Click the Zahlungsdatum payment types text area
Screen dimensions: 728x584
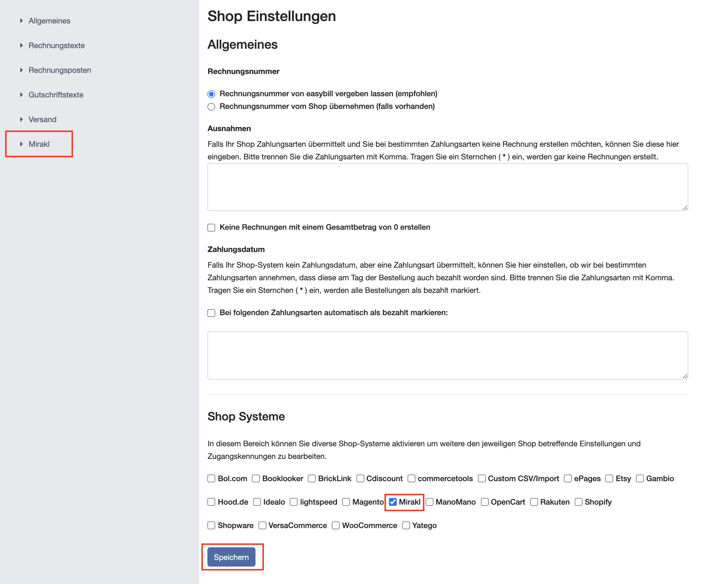coord(448,355)
